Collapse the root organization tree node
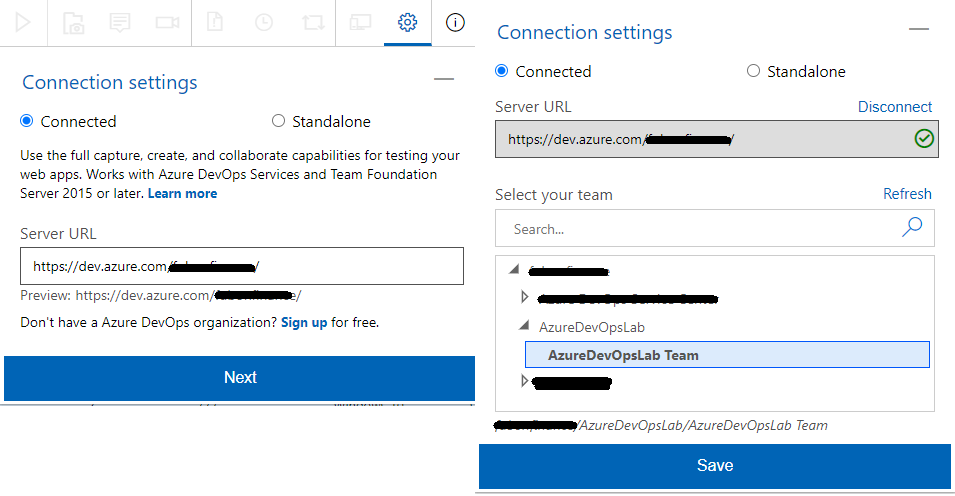 (514, 269)
